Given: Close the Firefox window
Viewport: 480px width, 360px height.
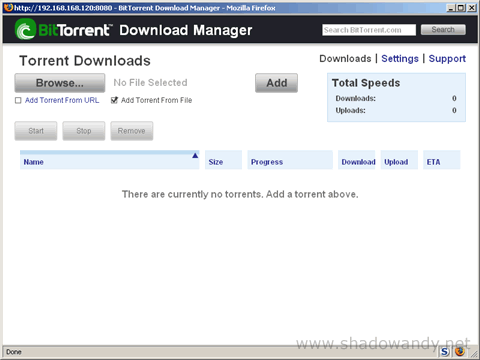Looking at the screenshot, I should pos(472,8).
